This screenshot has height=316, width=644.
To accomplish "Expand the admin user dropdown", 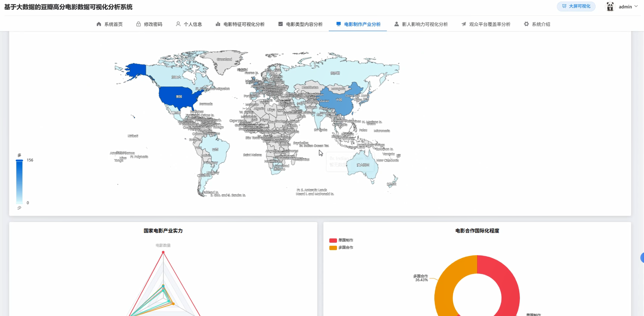I will [x=628, y=6].
